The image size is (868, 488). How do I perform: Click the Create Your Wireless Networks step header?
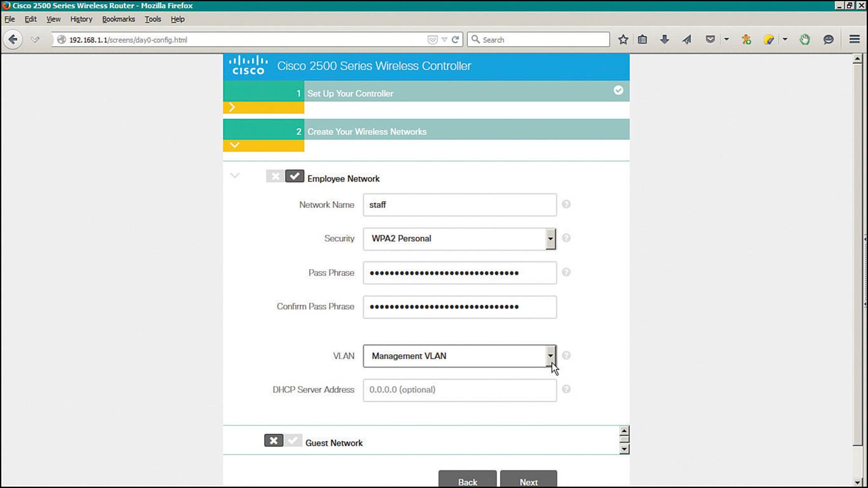point(426,129)
